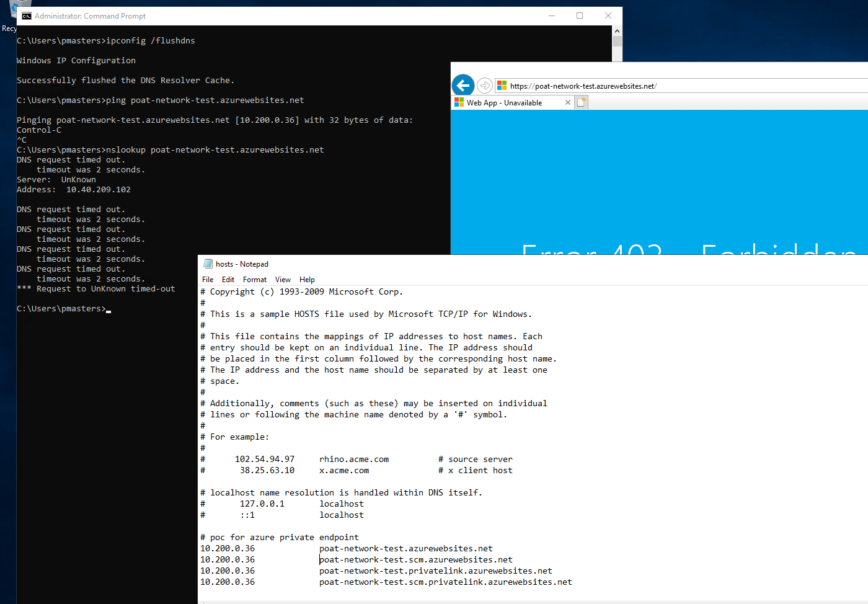Open a New Tab in the browser
Viewport: 868px width, 604px height.
[582, 101]
